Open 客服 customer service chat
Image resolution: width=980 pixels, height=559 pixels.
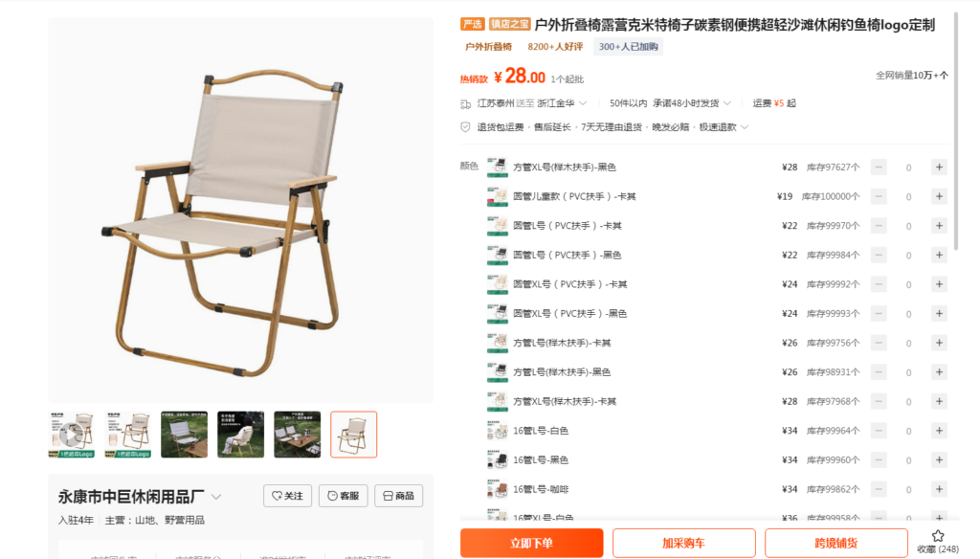click(x=344, y=496)
